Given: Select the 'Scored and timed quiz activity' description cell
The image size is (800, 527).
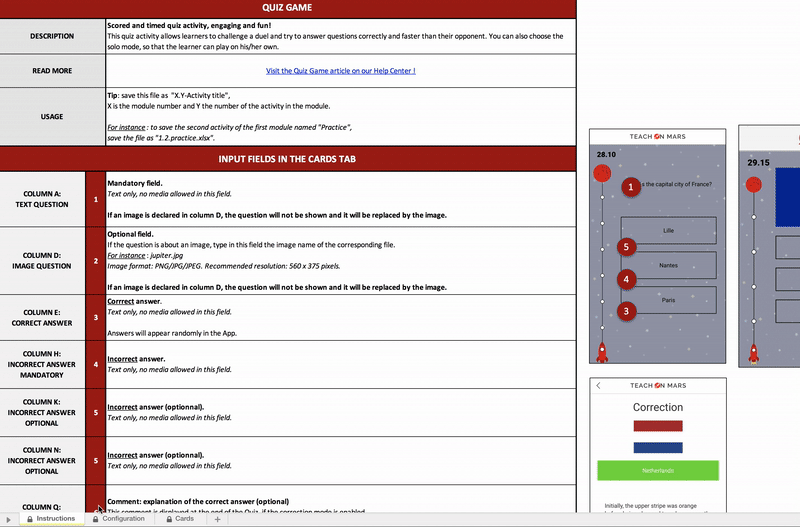Looking at the screenshot, I should click(x=341, y=36).
